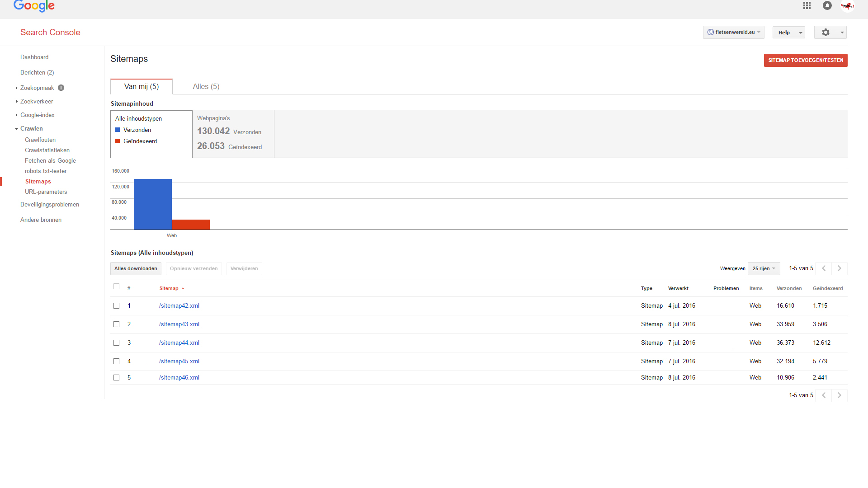This screenshot has width=868, height=488.
Task: Open the 25 rijen rows dropdown
Action: [764, 268]
